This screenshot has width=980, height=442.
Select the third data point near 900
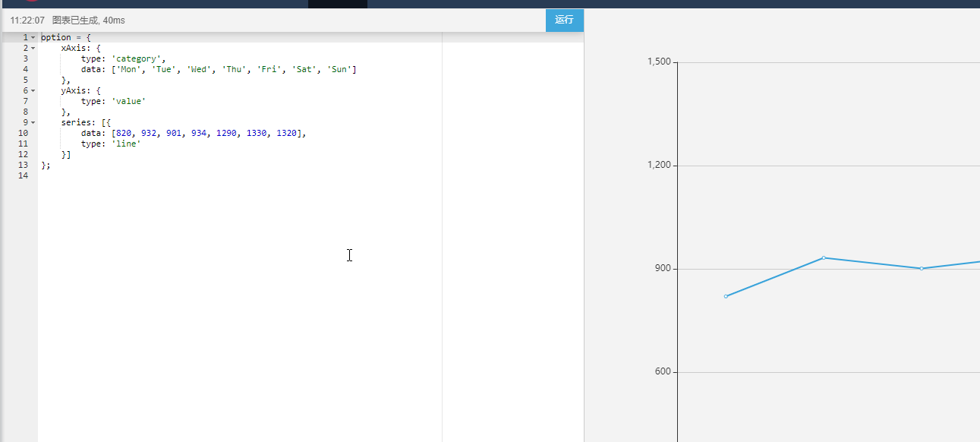[922, 268]
